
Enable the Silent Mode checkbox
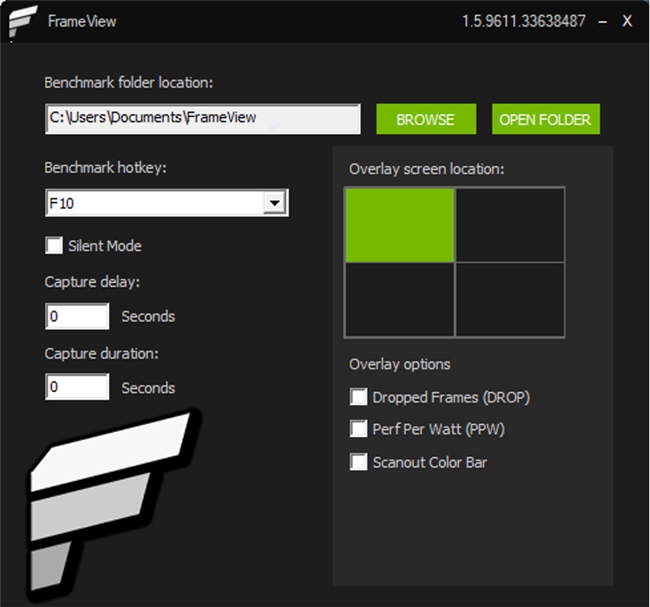pos(54,246)
